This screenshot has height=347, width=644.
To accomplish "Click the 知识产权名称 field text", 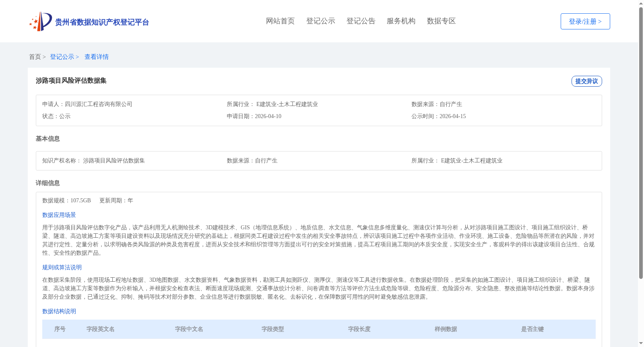I will pos(93,160).
